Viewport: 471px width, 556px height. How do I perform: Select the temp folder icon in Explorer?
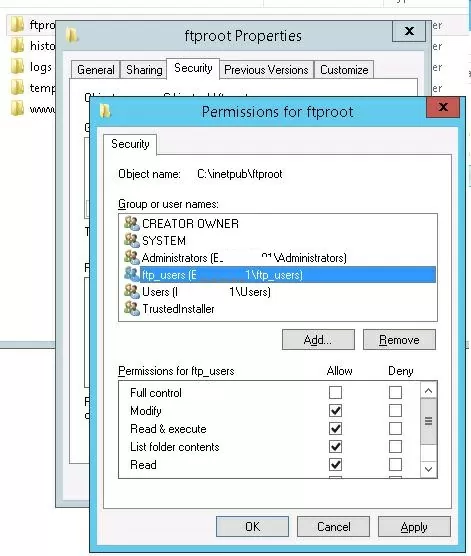coord(17,88)
